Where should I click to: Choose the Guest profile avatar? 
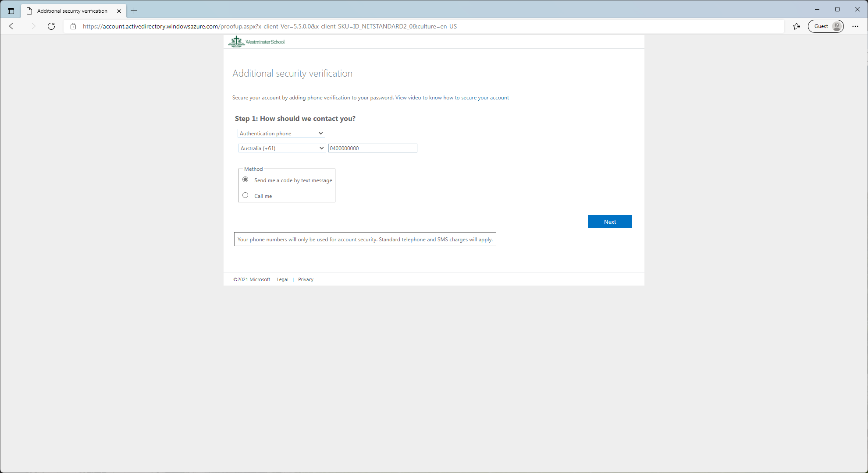pos(825,26)
